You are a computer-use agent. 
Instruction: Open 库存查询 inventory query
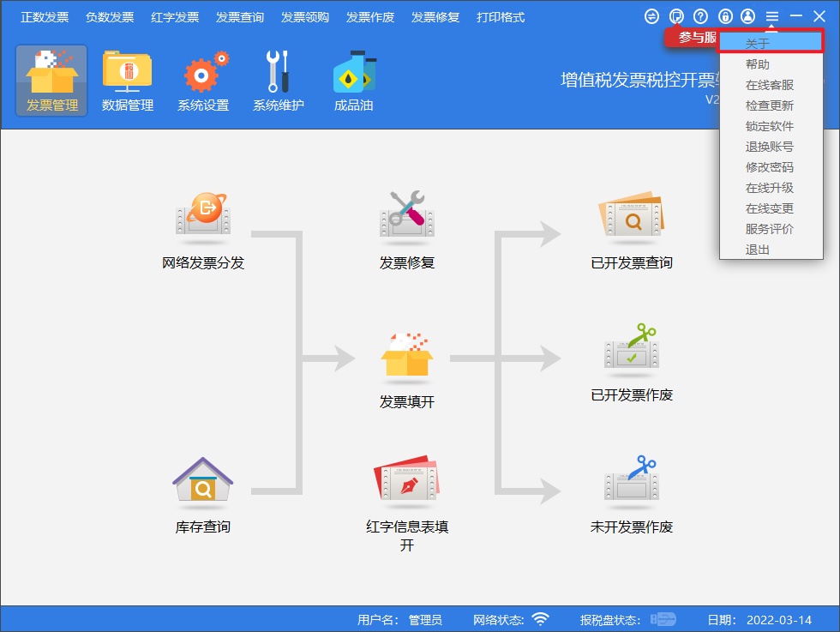pos(202,483)
